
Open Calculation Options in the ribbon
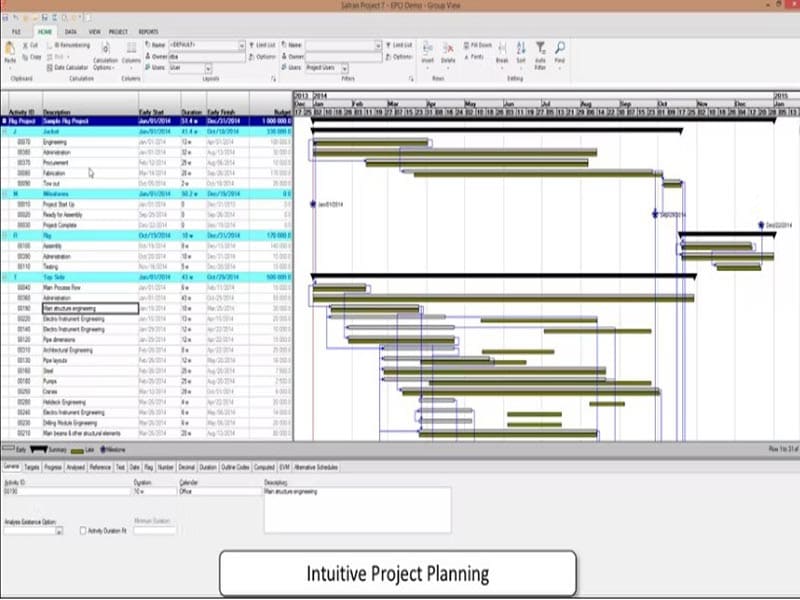click(x=105, y=57)
